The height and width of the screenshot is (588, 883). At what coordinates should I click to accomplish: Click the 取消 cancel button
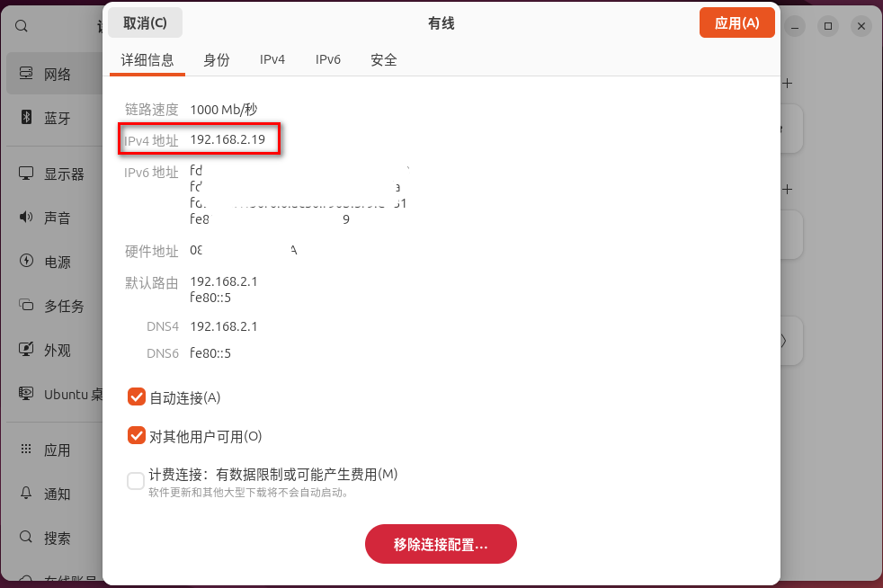(x=145, y=22)
